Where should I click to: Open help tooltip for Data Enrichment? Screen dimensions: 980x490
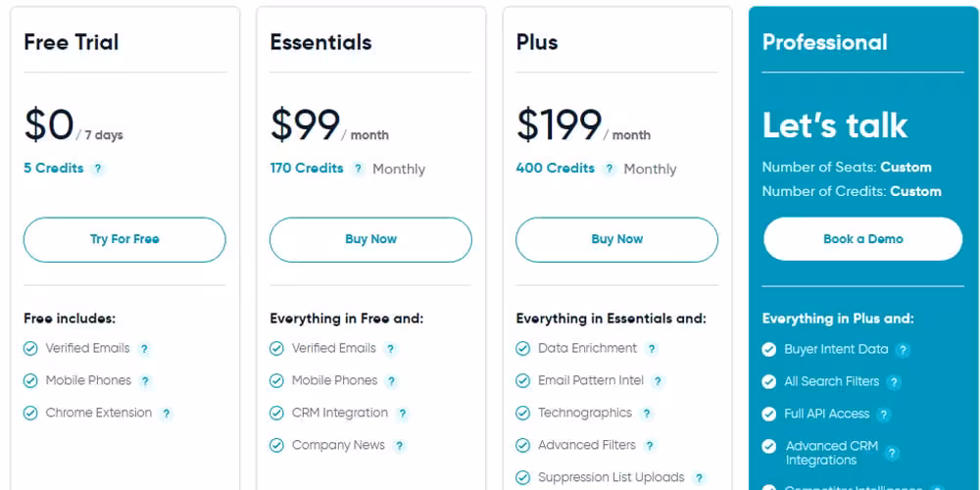[652, 349]
